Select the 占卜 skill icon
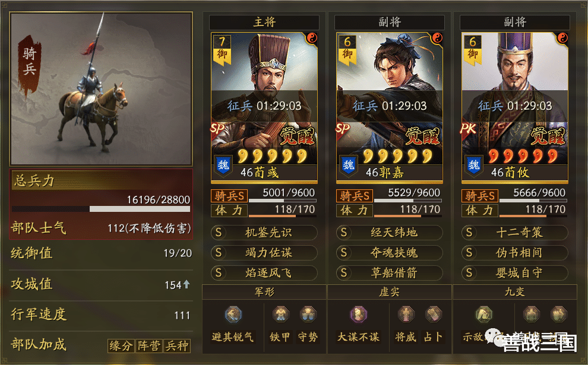 click(x=434, y=315)
